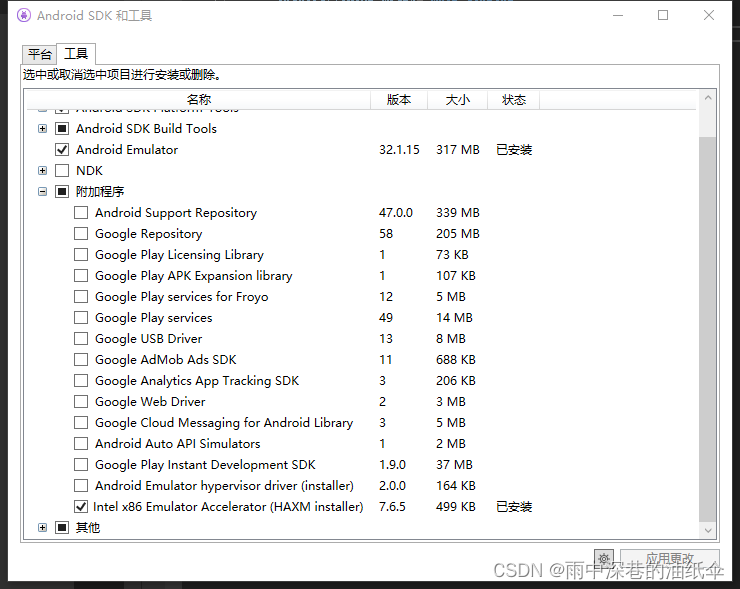Close the Android SDK 和工具 window
This screenshot has height=589, width=740.
pos(709,16)
